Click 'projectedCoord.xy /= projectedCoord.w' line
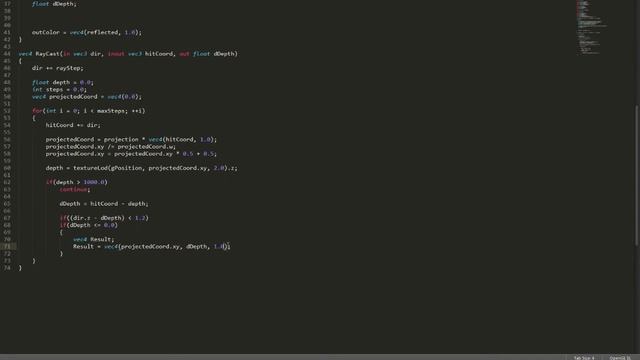The width and height of the screenshot is (640, 360). pyautogui.click(x=111, y=147)
